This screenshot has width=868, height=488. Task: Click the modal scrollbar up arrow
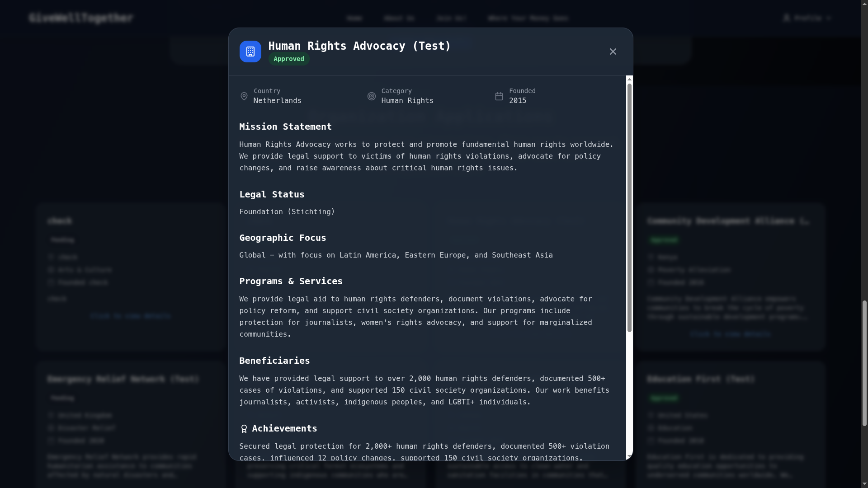(x=629, y=79)
